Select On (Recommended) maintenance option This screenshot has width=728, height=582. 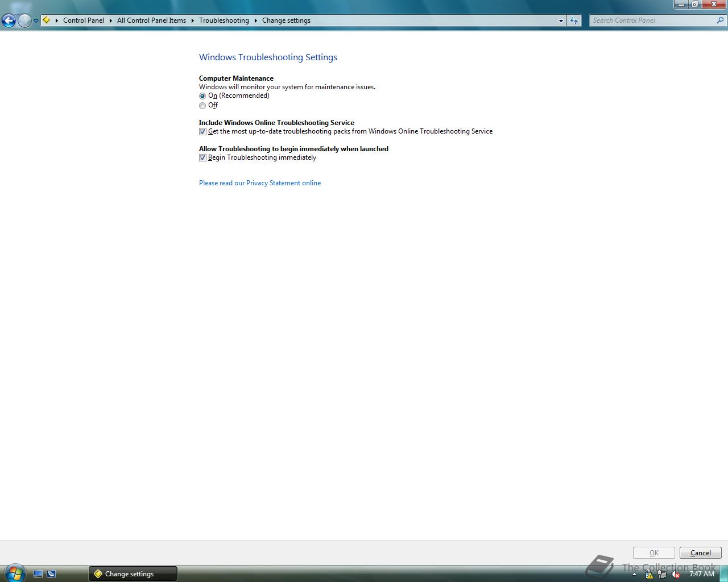point(234,96)
